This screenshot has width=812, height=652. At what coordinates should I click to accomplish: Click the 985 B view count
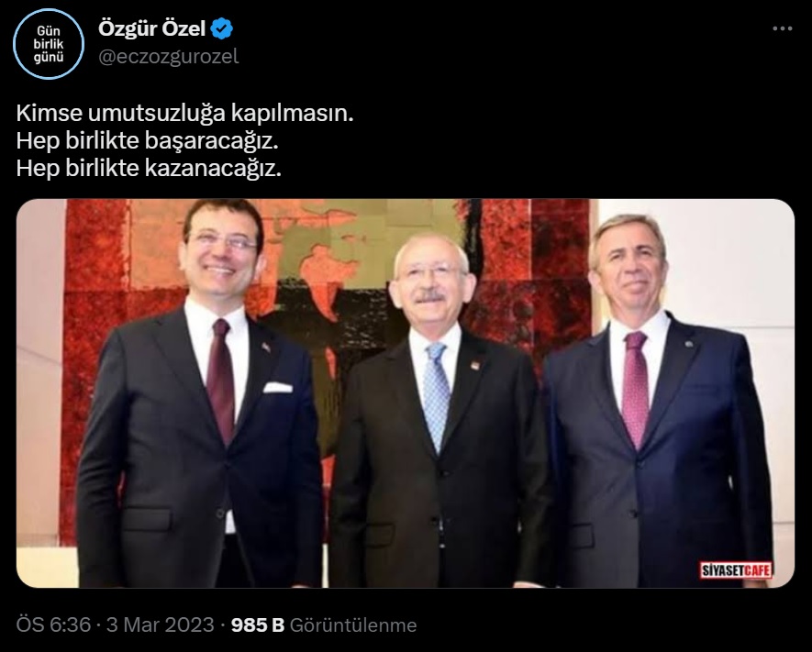[x=258, y=624]
